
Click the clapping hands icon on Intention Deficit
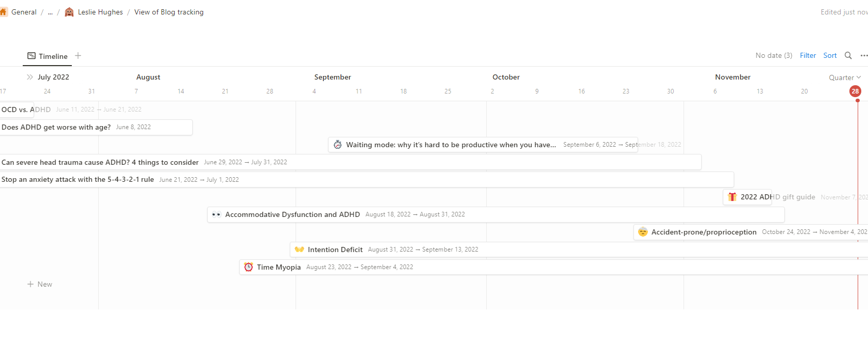(x=299, y=250)
